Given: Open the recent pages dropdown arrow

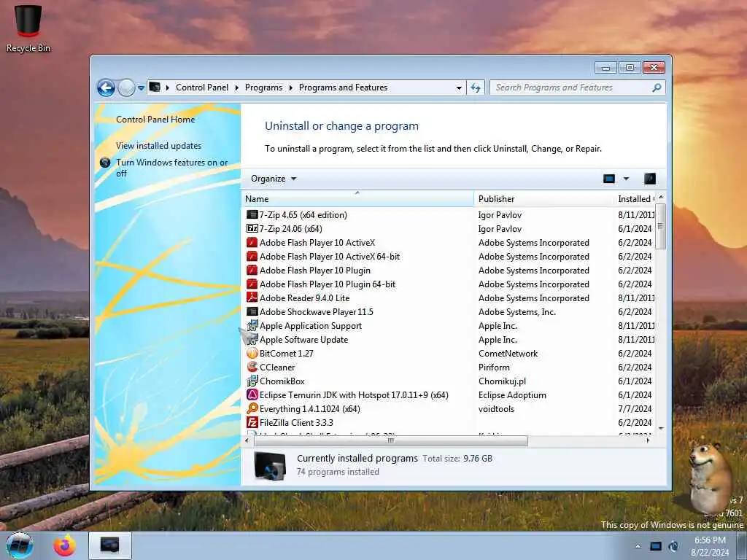Looking at the screenshot, I should click(x=141, y=87).
